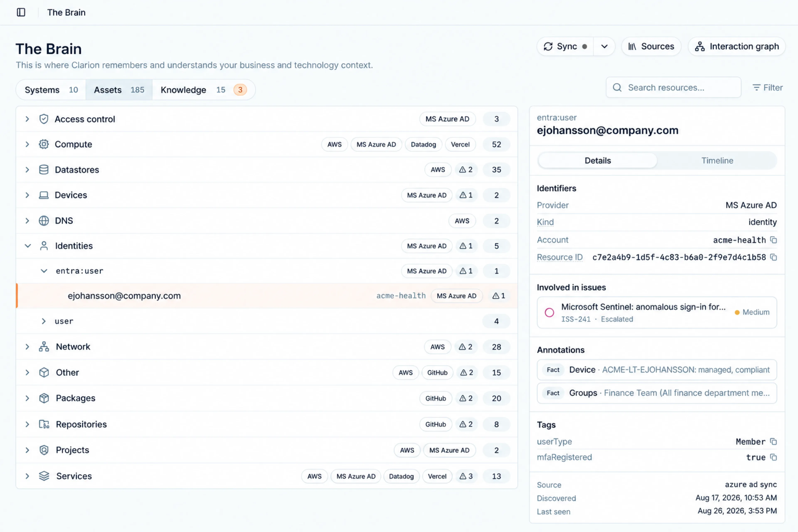The height and width of the screenshot is (532, 798).
Task: Open the Interaction graph
Action: click(x=736, y=47)
